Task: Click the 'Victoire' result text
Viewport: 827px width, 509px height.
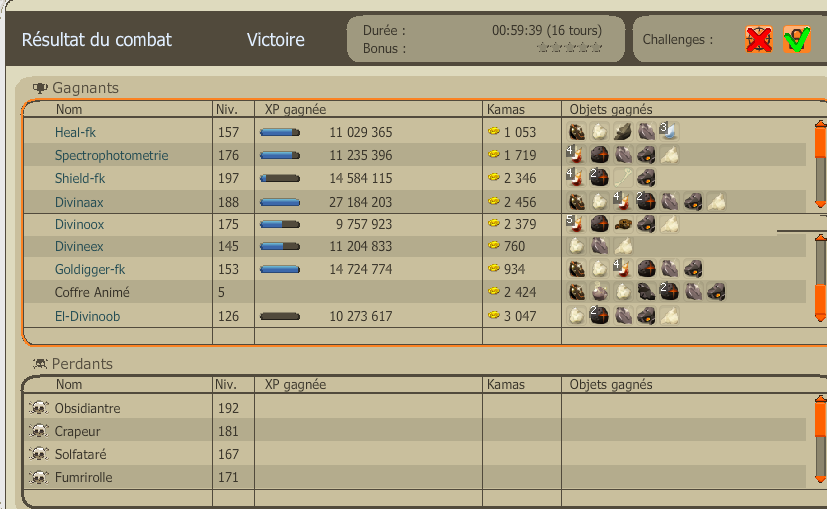Action: pos(276,40)
